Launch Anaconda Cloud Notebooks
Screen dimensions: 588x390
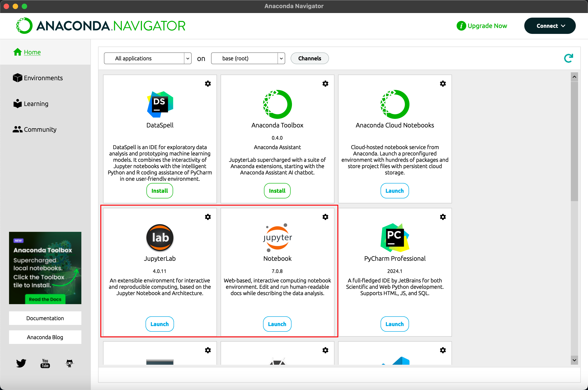[x=395, y=191]
